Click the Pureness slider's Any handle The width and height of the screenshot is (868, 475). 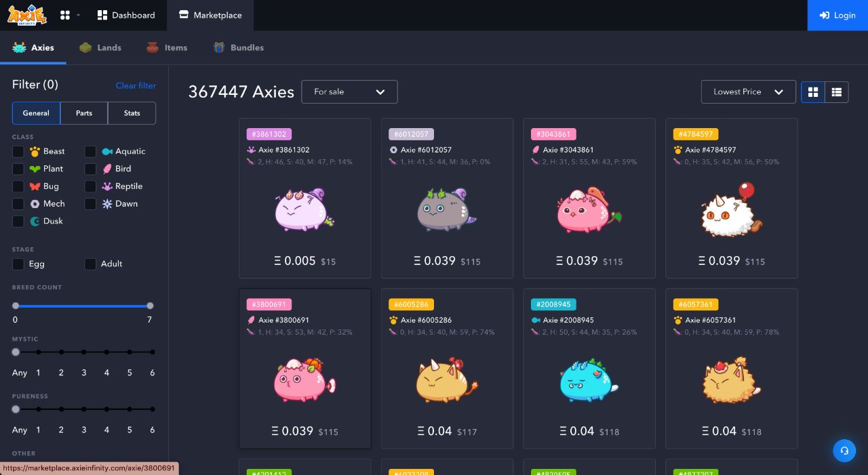(16, 409)
